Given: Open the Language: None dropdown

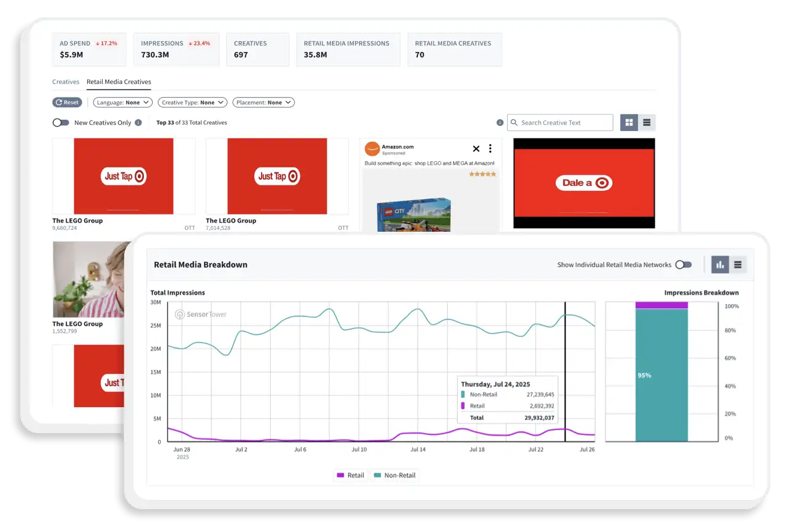Looking at the screenshot, I should pos(122,103).
